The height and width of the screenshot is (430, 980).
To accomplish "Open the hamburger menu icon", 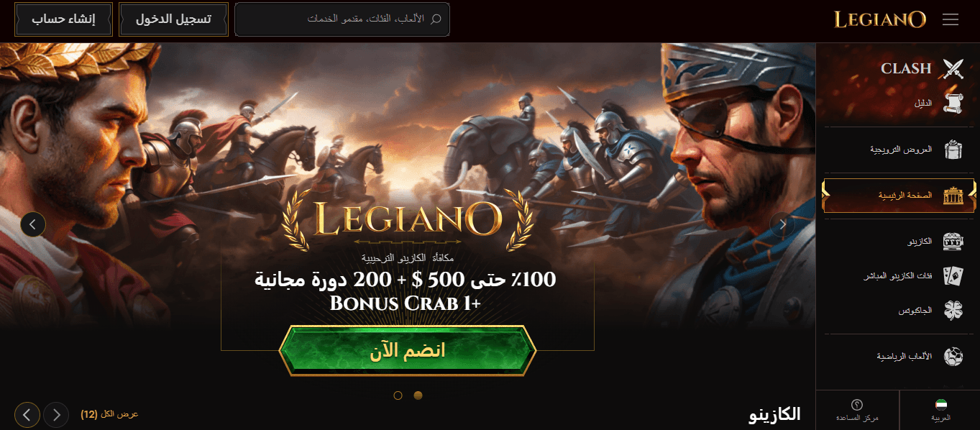I will (x=951, y=19).
